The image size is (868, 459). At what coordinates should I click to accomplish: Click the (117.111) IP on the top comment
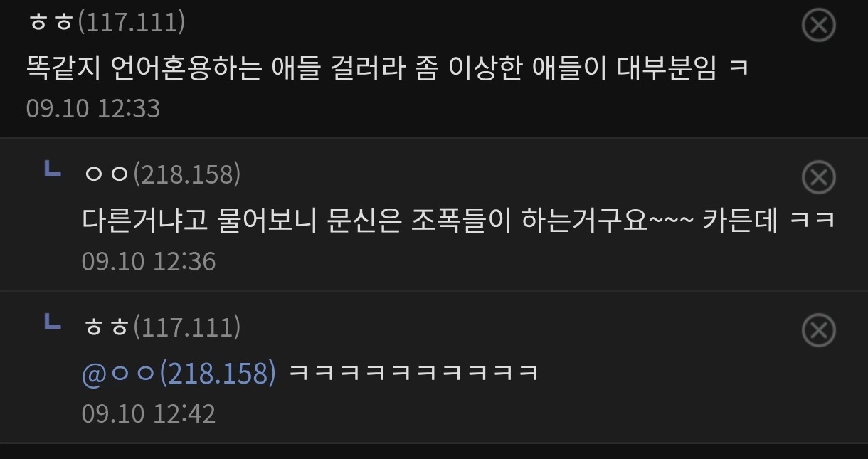(130, 22)
